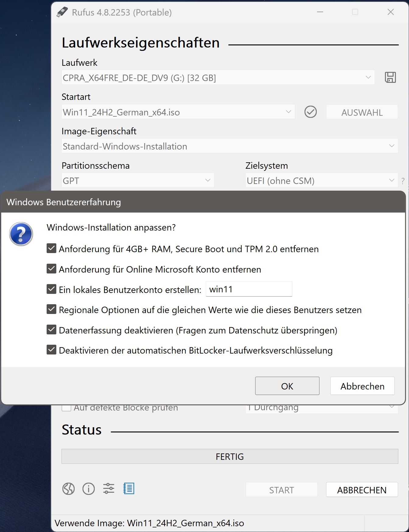Click the Laufwerkseigenschaften heading

pyautogui.click(x=140, y=43)
